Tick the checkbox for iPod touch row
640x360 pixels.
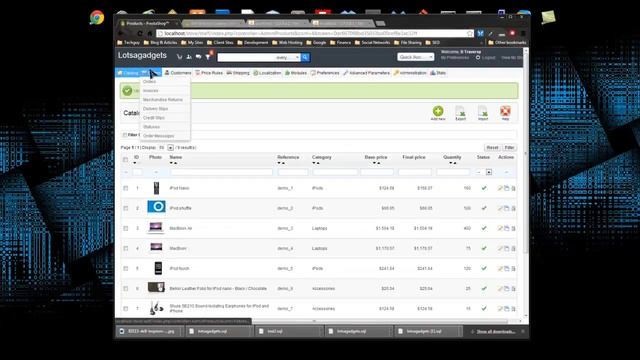[126, 269]
